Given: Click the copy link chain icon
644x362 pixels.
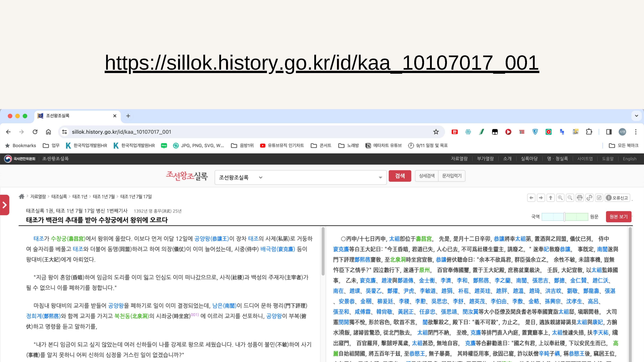Looking at the screenshot, I should click(x=589, y=198).
